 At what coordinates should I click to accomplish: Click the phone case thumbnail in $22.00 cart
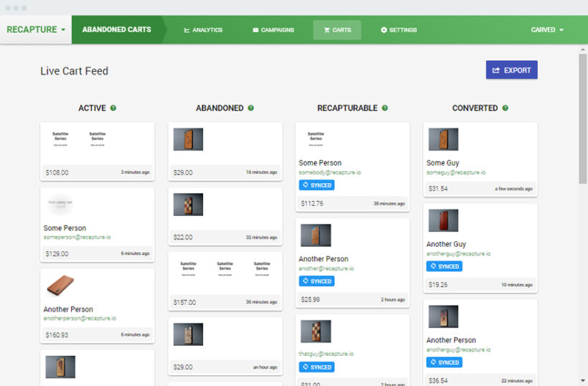(188, 204)
